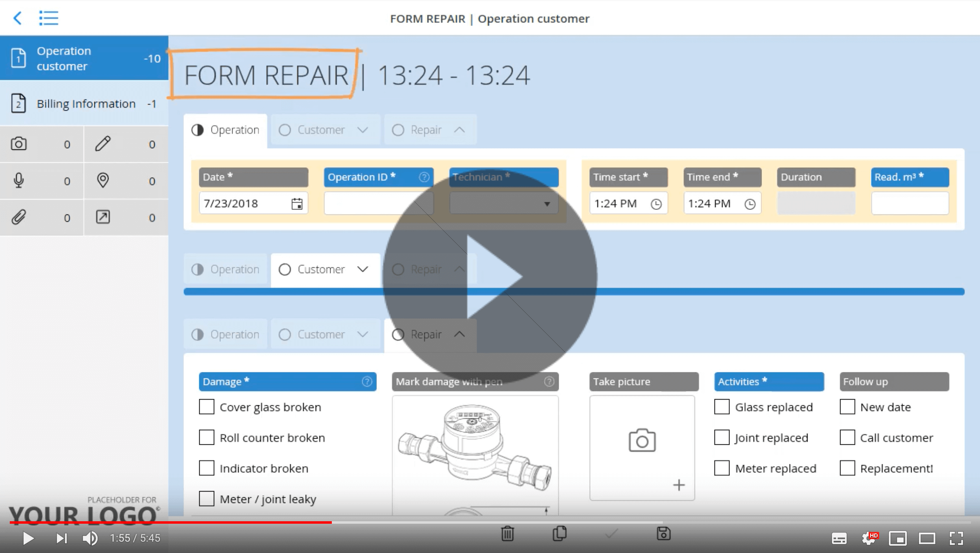Select the camera photos icon in sidebar

pyautogui.click(x=19, y=144)
